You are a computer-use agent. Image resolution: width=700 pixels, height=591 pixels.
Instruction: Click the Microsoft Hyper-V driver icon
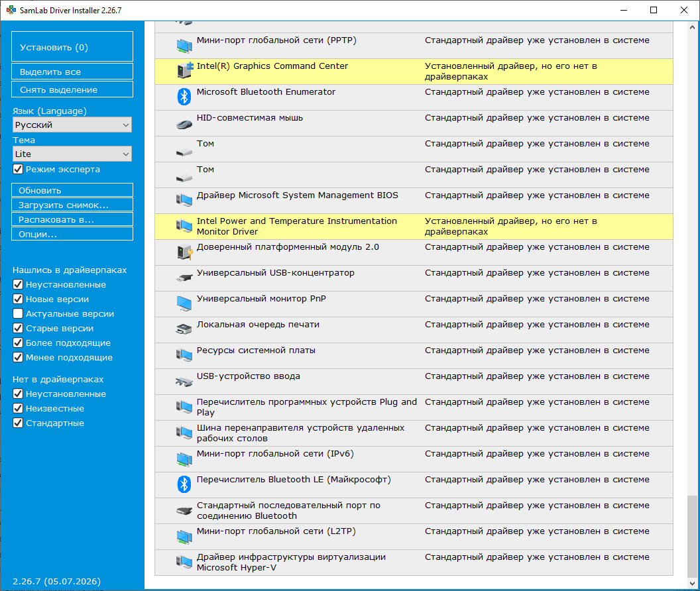click(184, 562)
